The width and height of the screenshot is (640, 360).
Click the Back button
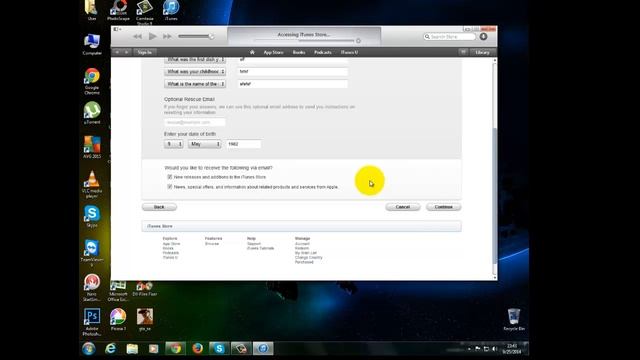159,207
